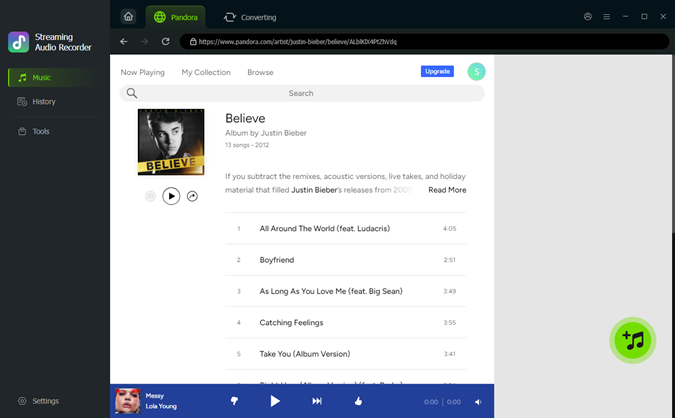Click the Pandora Search field

pyautogui.click(x=302, y=93)
